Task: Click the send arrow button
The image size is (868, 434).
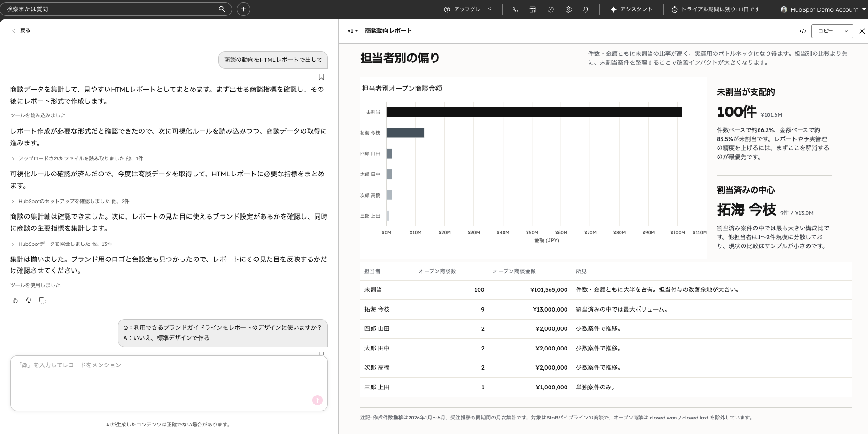Action: click(x=318, y=400)
